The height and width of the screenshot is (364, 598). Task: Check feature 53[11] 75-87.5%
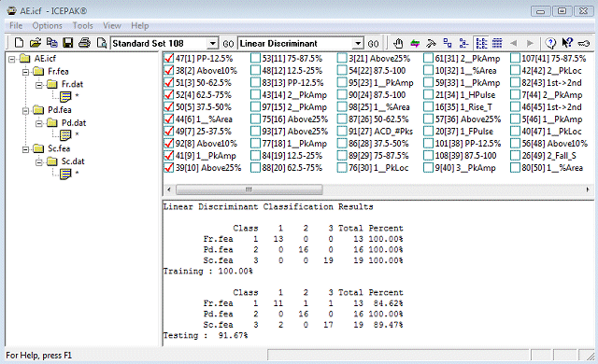point(255,58)
